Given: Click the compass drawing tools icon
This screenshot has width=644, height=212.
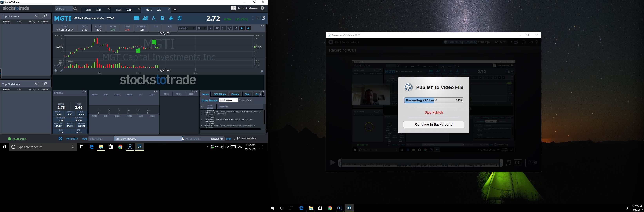Looking at the screenshot, I should pos(154,18).
